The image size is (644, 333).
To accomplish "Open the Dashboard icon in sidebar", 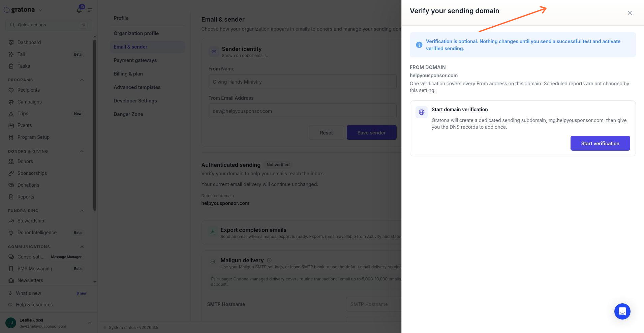I will point(11,42).
